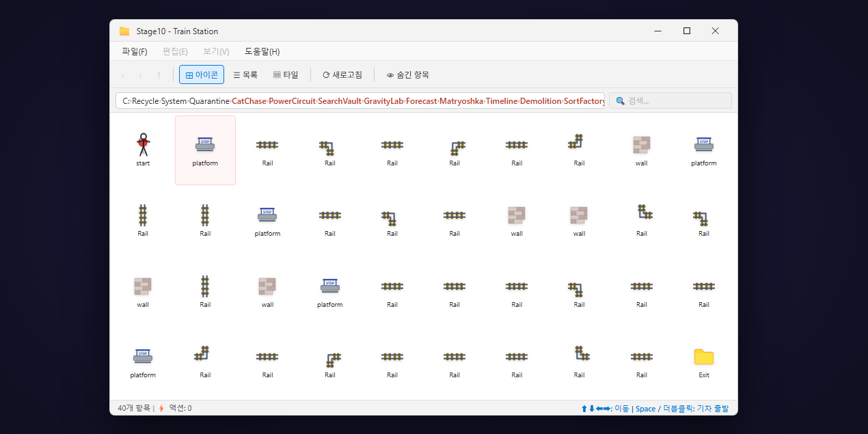The image size is (868, 434).
Task: Select the straight Rail left of the second-row wall pair
Action: 455,215
